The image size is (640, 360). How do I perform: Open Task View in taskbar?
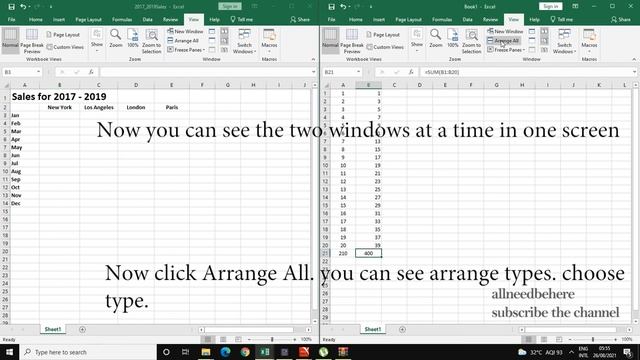click(185, 352)
